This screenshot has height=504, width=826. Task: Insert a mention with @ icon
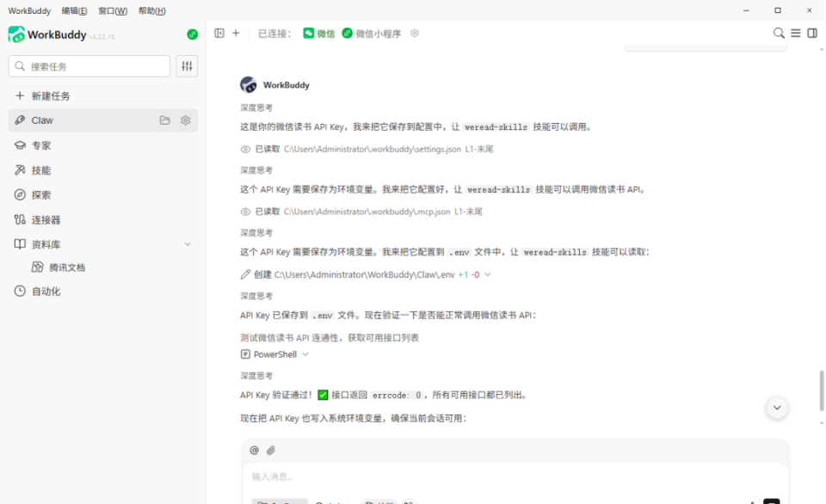[255, 451]
